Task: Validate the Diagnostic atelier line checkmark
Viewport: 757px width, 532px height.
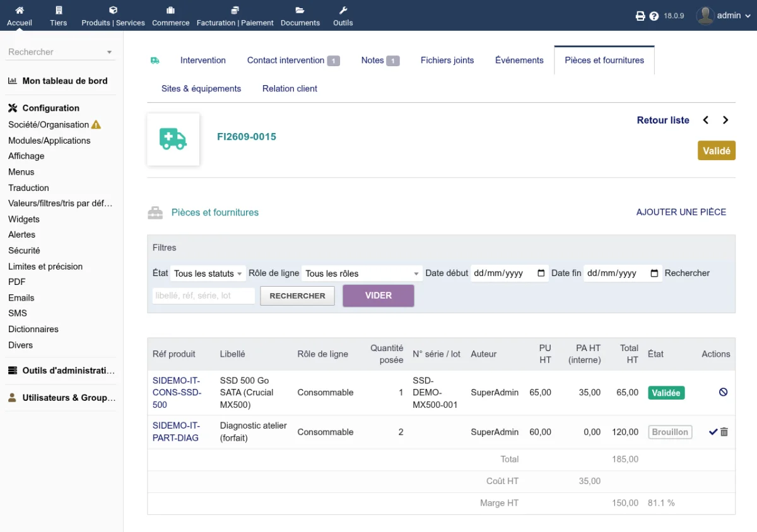Action: 713,432
